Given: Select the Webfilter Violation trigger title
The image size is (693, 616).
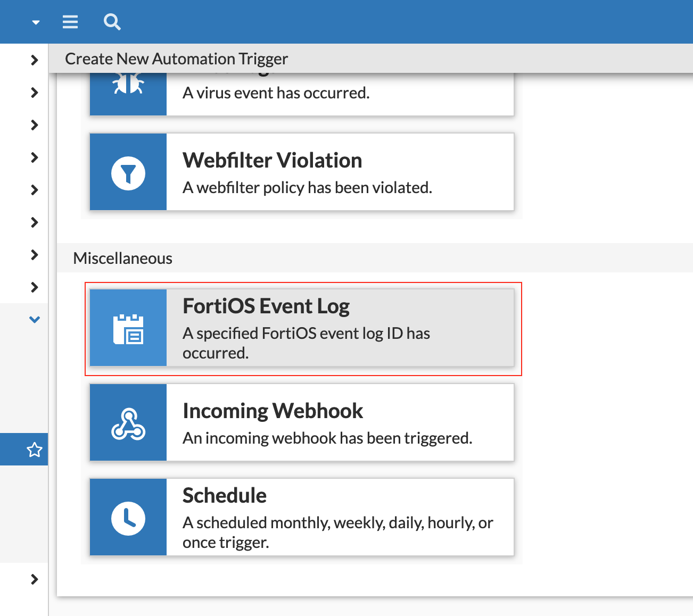Looking at the screenshot, I should pos(272,161).
